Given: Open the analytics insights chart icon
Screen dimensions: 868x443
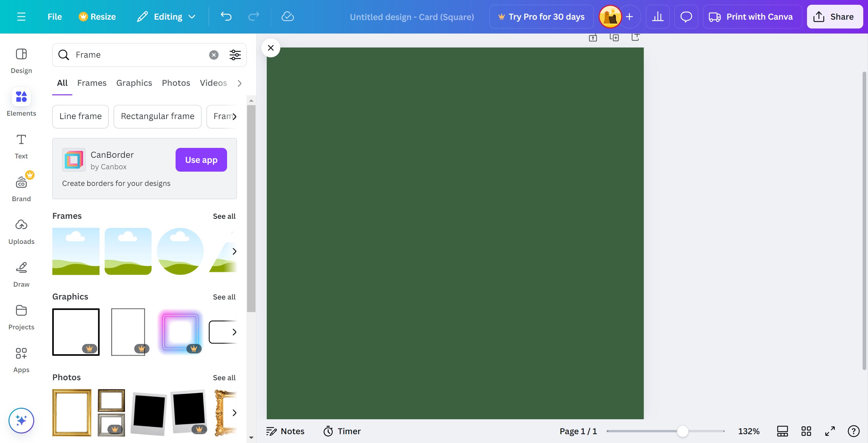Looking at the screenshot, I should click(658, 17).
